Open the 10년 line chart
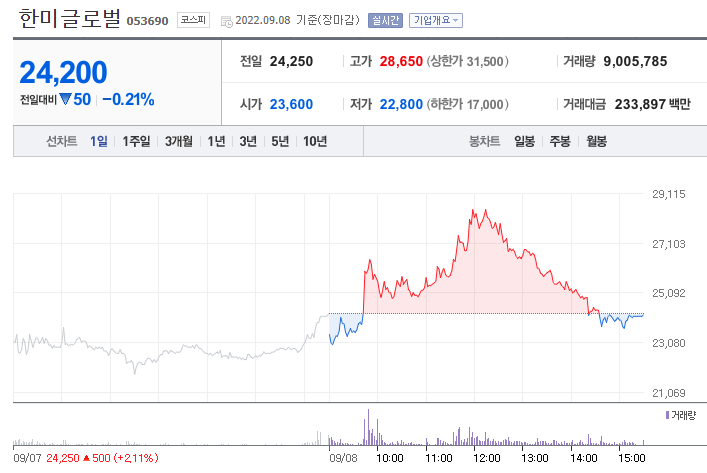 click(315, 142)
